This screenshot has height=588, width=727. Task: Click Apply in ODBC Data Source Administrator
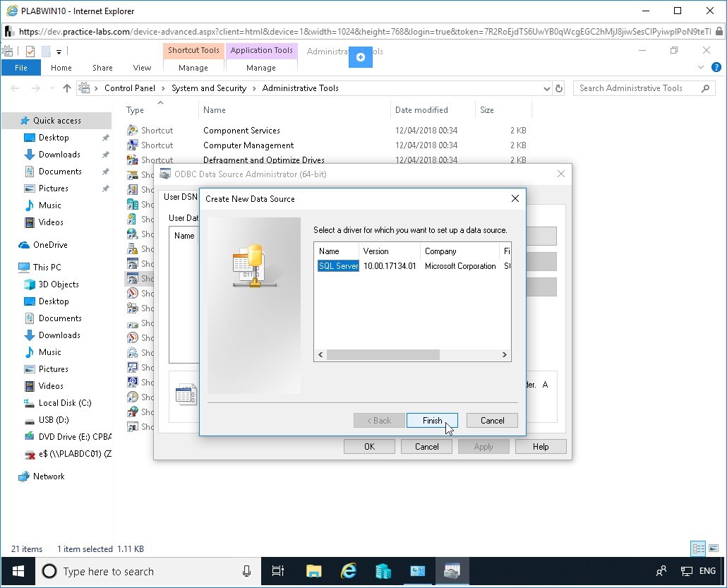[x=483, y=447]
